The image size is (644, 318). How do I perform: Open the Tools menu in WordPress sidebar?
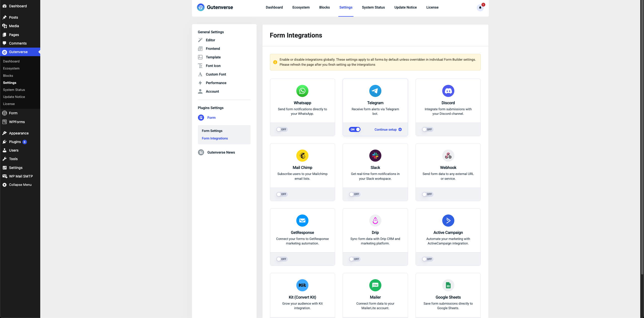[x=20, y=159]
